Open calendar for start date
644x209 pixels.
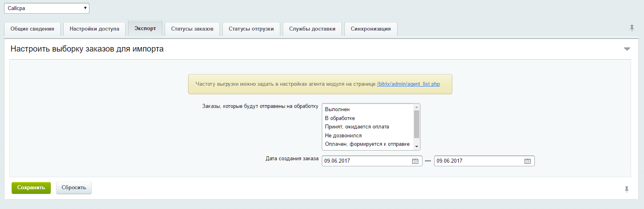(x=415, y=161)
